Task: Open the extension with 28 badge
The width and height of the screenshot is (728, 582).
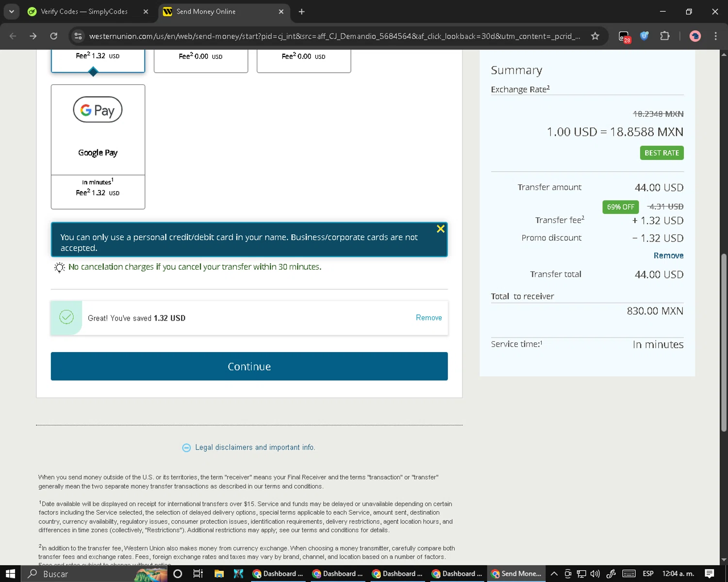Action: pos(624,36)
